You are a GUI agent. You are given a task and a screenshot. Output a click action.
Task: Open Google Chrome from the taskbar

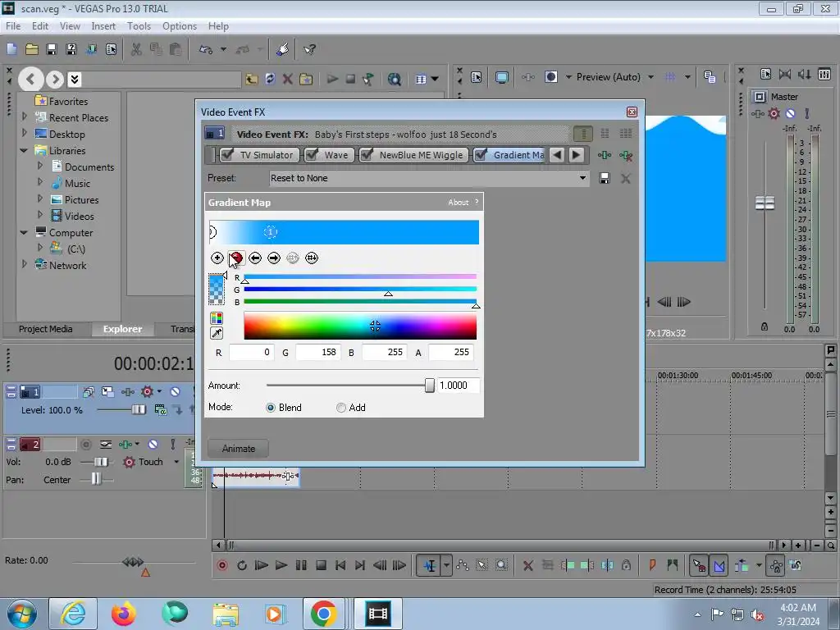click(x=323, y=614)
